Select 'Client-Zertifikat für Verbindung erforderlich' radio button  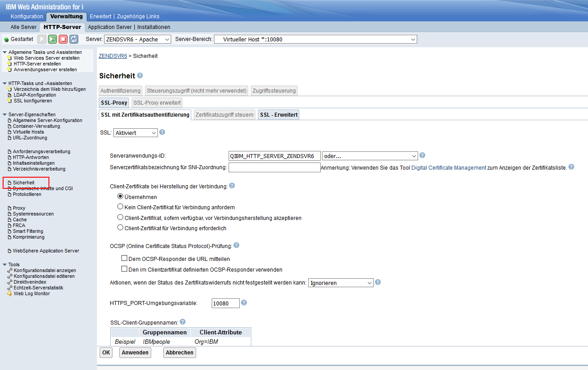[x=120, y=228]
